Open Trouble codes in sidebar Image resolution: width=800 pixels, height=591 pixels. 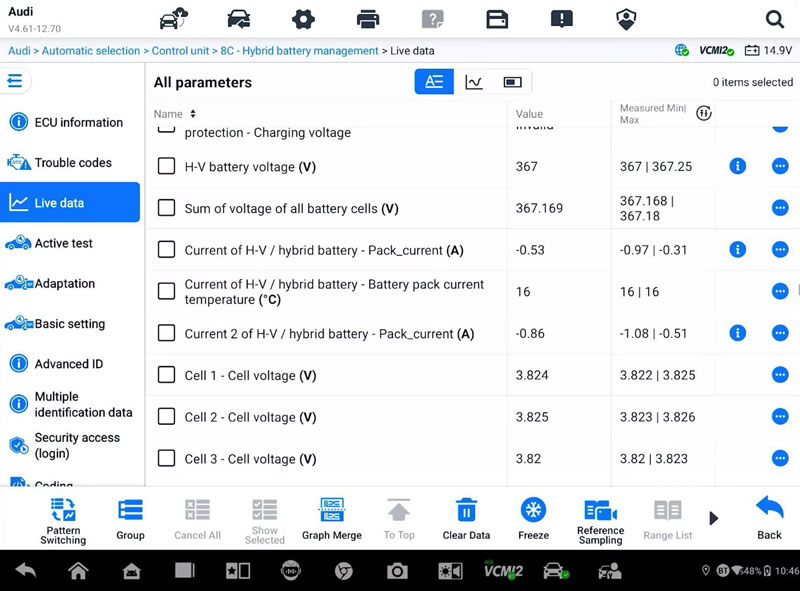[x=70, y=163]
